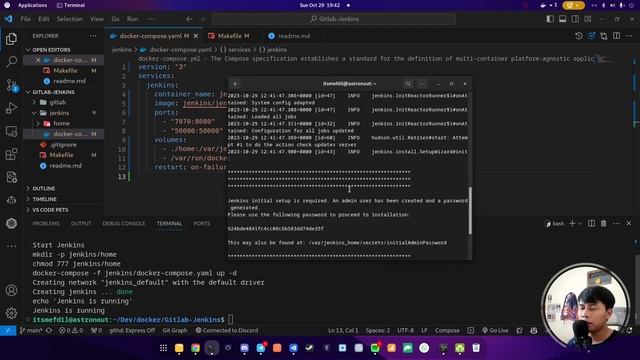The width and height of the screenshot is (640, 360).
Task: Go back using navigation arrow
Action: [x=189, y=19]
